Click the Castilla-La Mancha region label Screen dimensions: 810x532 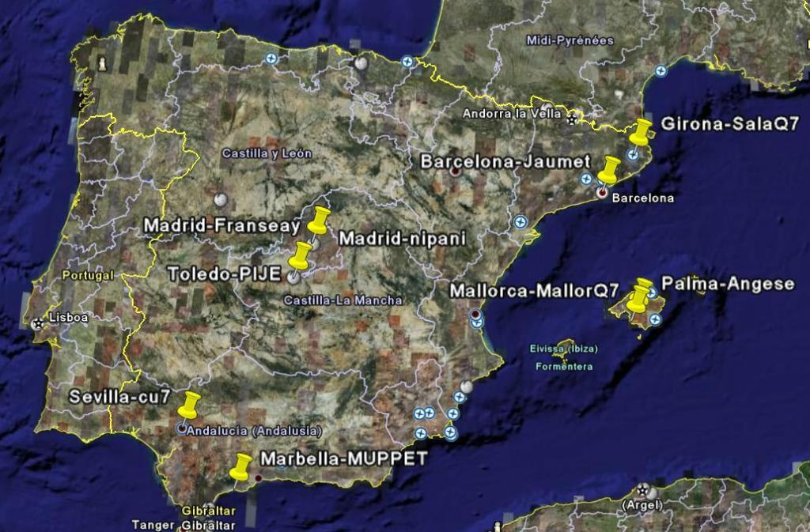click(343, 300)
